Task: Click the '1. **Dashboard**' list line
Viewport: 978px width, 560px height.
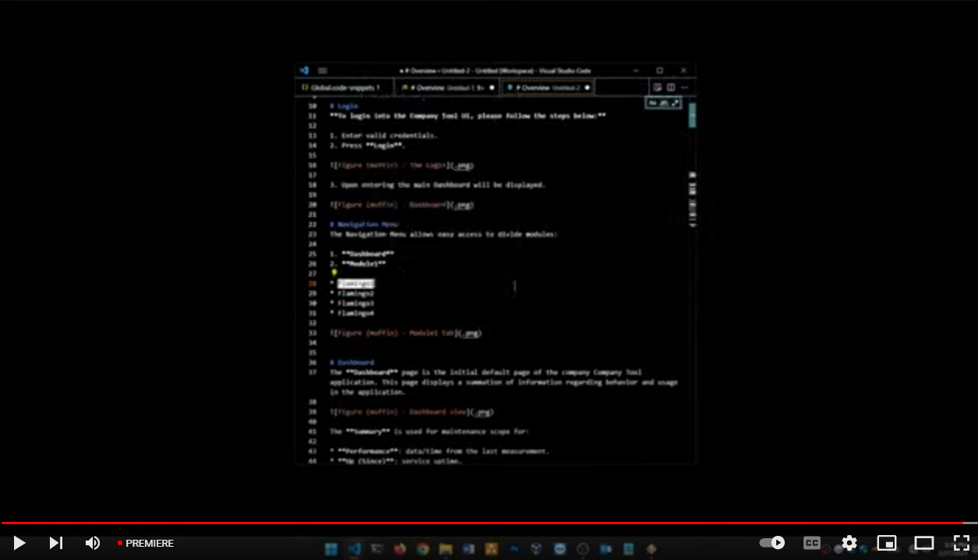Action: click(362, 254)
